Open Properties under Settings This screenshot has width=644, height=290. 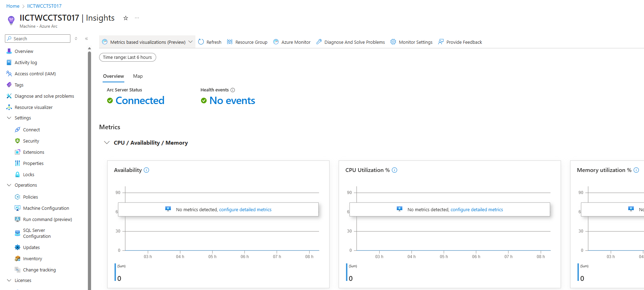pos(33,163)
